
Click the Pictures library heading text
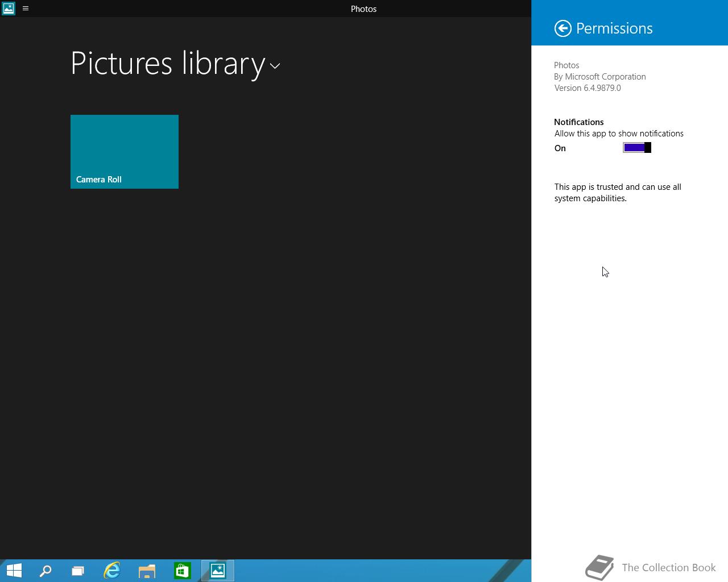(x=168, y=63)
